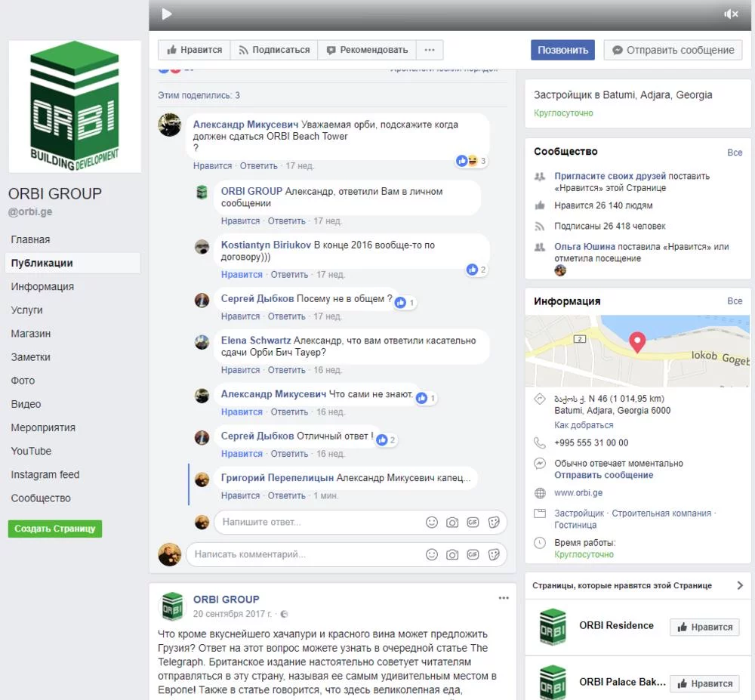Click the Нравится page like button
Image resolution: width=755 pixels, height=700 pixels.
pos(195,50)
